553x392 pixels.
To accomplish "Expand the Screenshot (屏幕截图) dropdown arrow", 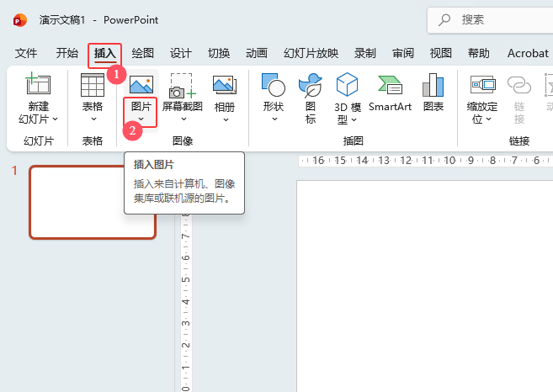I will coord(183,119).
